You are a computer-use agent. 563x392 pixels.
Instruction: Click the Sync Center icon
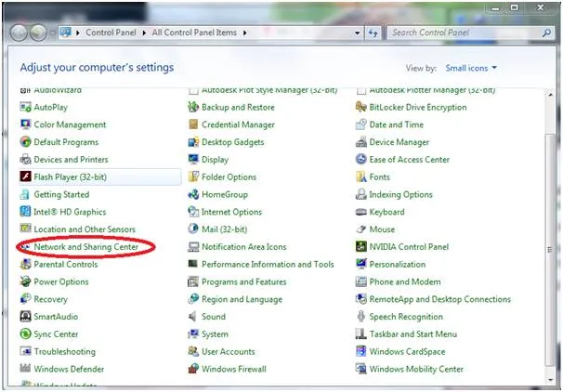click(x=26, y=334)
